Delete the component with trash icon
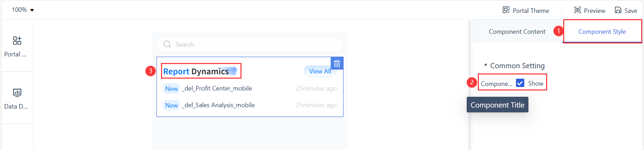644x150 pixels. [337, 63]
